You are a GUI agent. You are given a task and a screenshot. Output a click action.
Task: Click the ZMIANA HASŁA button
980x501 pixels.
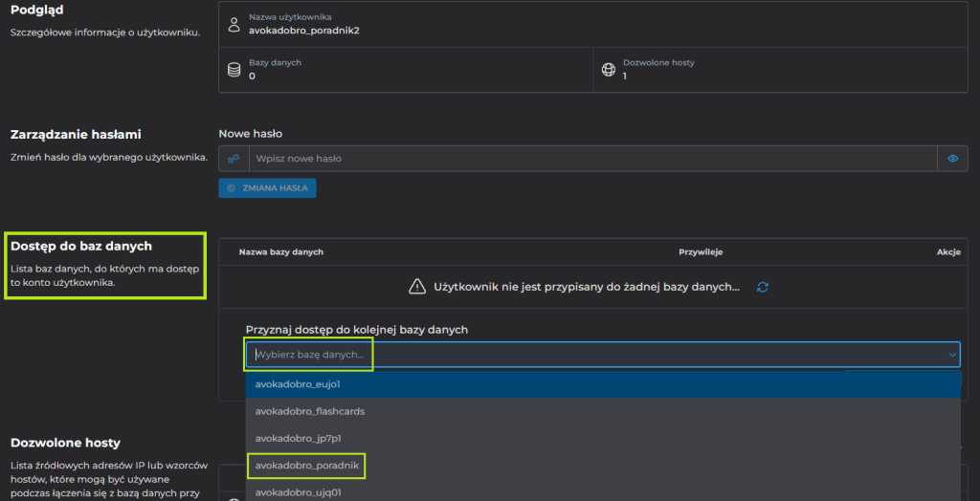(268, 188)
